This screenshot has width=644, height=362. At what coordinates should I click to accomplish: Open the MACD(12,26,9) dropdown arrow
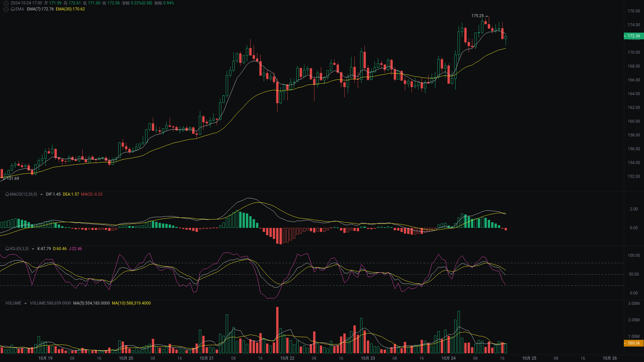[x=41, y=194]
